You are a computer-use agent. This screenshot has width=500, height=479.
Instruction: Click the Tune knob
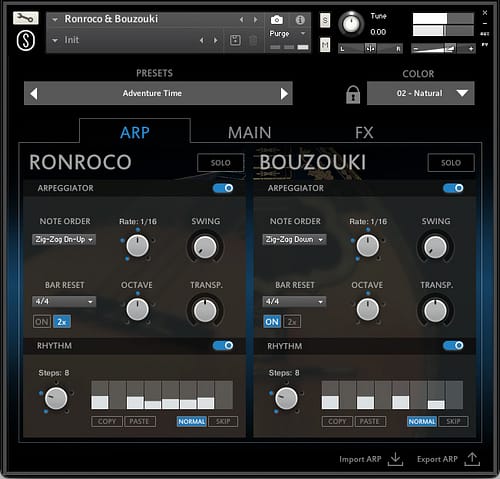point(351,24)
